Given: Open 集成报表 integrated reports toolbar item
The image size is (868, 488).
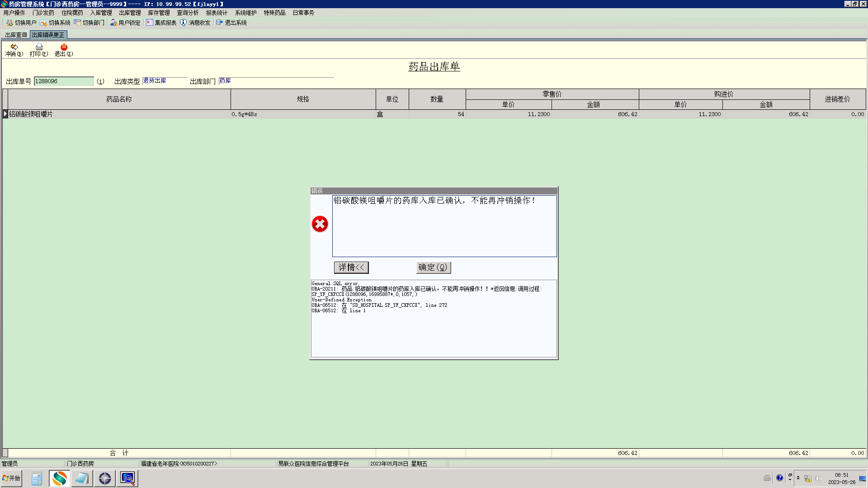Looking at the screenshot, I should (161, 23).
